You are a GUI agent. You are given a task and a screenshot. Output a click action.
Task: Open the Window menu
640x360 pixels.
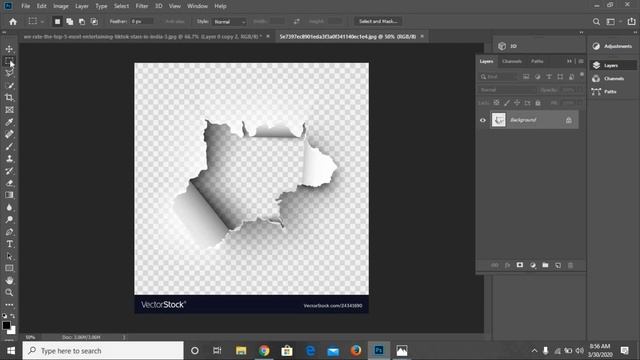coord(197,6)
